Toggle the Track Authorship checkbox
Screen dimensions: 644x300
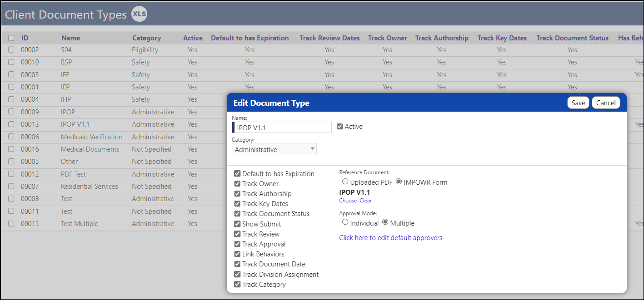tap(237, 194)
